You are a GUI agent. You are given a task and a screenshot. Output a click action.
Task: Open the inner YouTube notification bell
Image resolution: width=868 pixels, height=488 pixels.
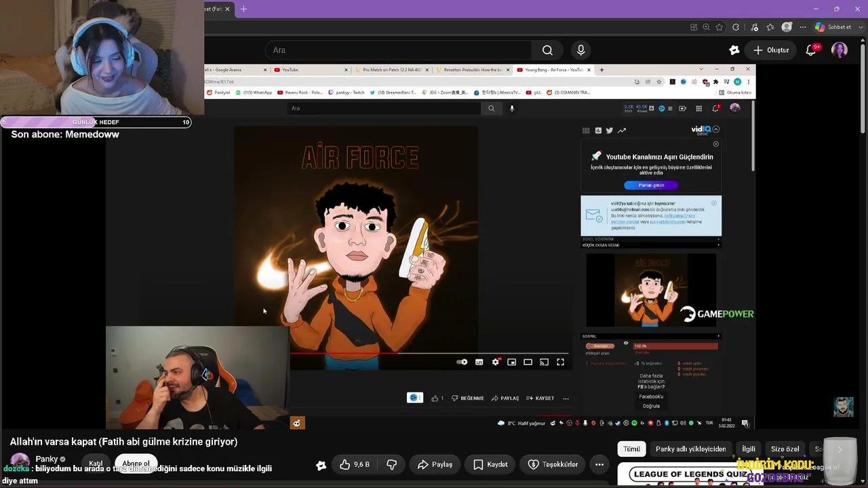(x=715, y=108)
